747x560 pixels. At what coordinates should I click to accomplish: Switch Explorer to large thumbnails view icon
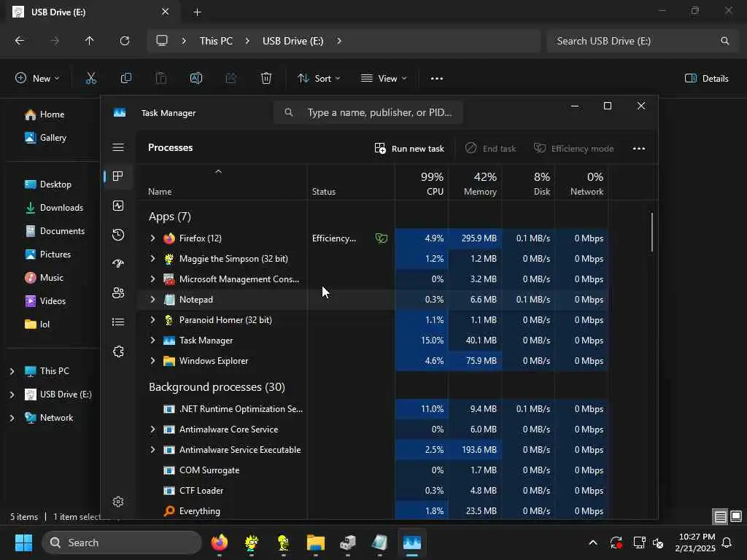(736, 516)
